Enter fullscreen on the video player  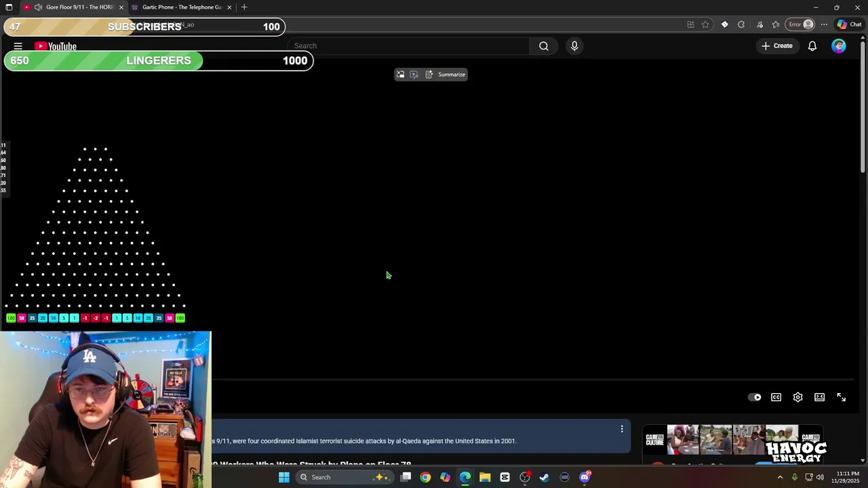842,397
